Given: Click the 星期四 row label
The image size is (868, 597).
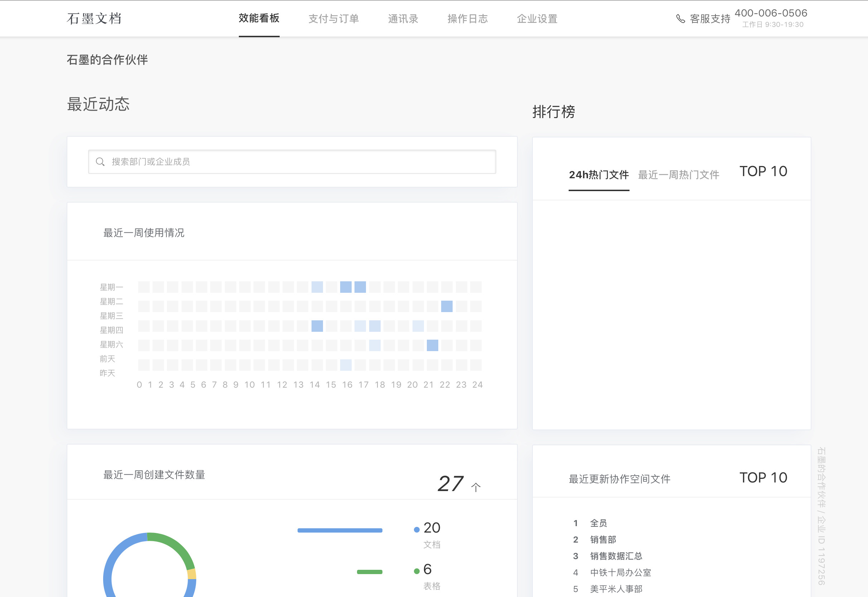Looking at the screenshot, I should point(111,330).
